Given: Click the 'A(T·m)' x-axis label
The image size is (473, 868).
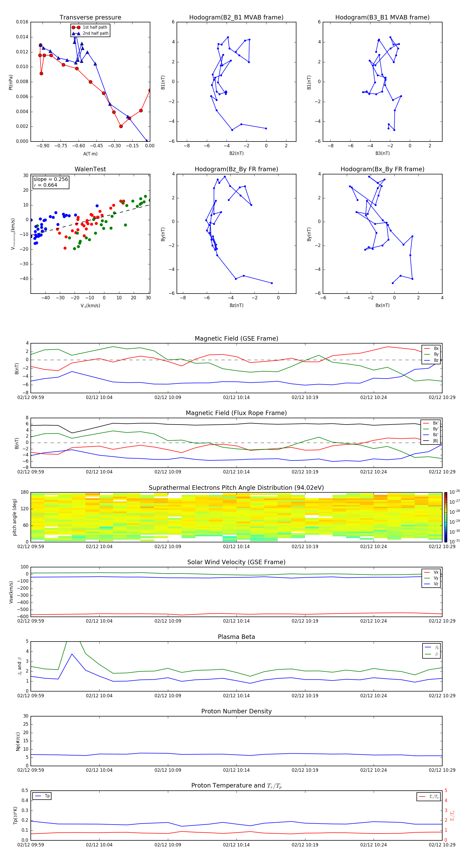Looking at the screenshot, I should (x=90, y=154).
